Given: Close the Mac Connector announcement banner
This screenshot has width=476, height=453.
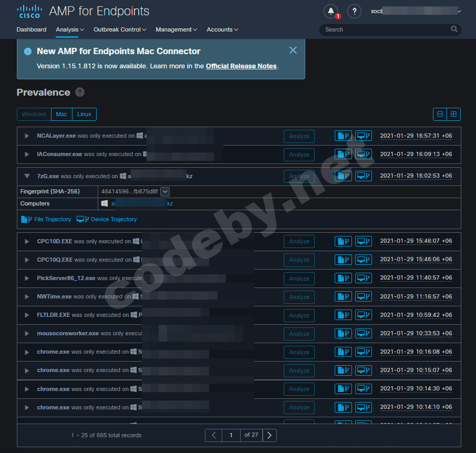Looking at the screenshot, I should click(x=293, y=50).
